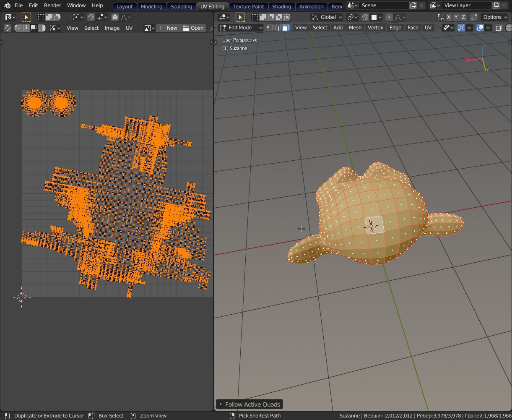Toggle X axis mirror
Viewport: 512px width, 420px height.
(x=449, y=17)
